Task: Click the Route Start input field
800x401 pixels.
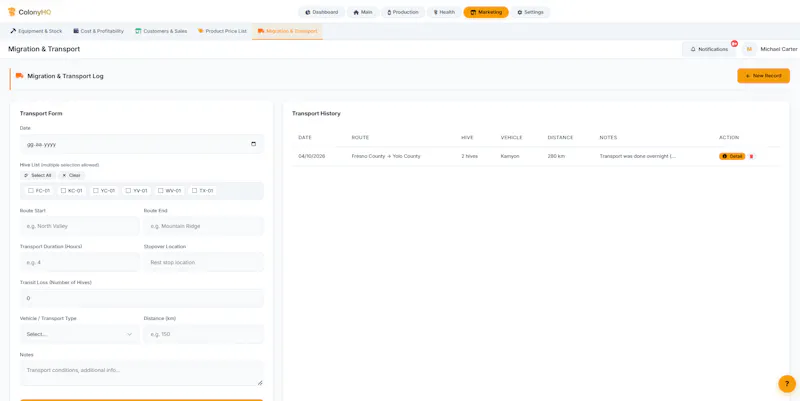Action: pos(80,226)
